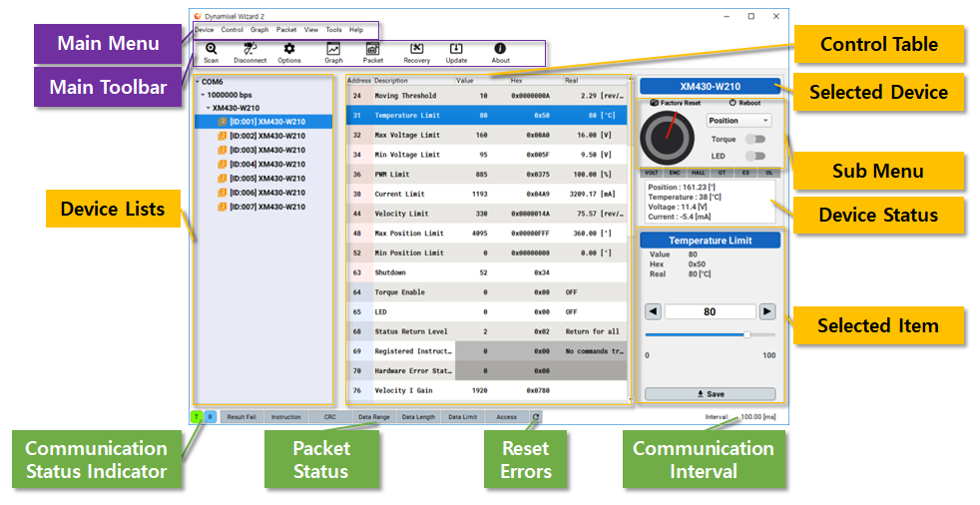Select the Torque Enable row
Screen dimensions: 980x505
pyautogui.click(x=486, y=292)
